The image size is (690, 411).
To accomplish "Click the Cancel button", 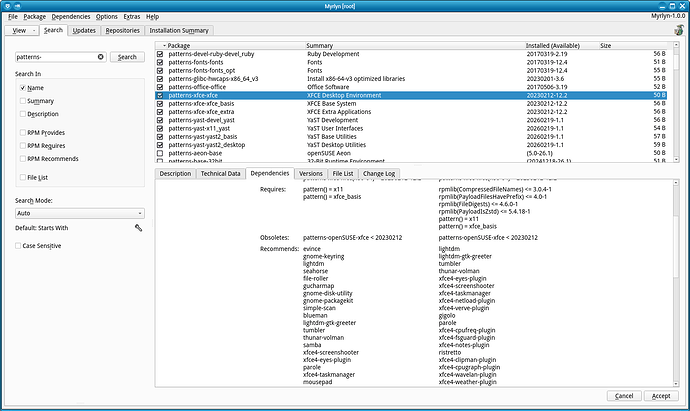I will tap(624, 396).
